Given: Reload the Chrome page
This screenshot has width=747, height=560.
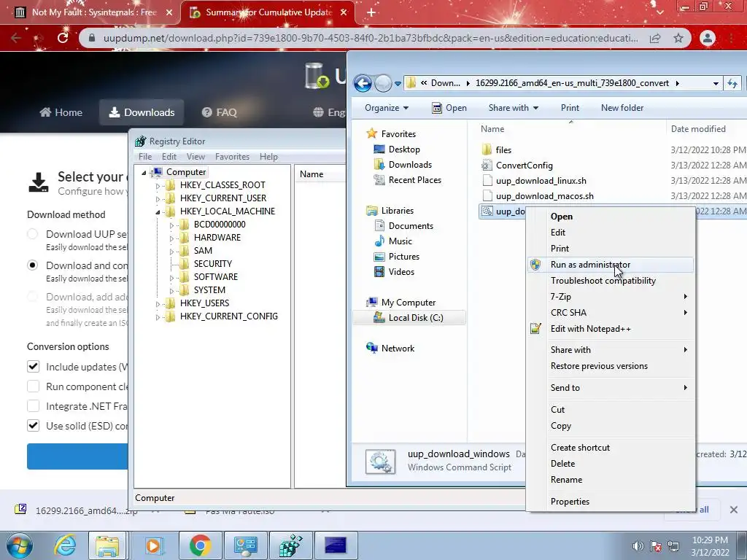Looking at the screenshot, I should point(63,38).
